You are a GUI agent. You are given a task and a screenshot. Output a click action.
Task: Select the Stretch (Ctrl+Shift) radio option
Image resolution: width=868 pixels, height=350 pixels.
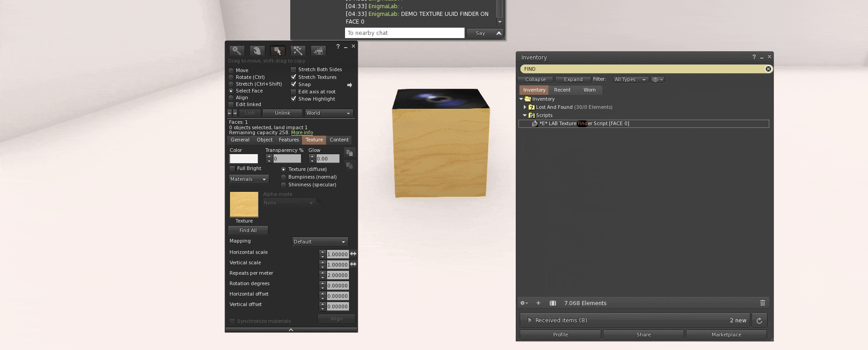tap(231, 84)
